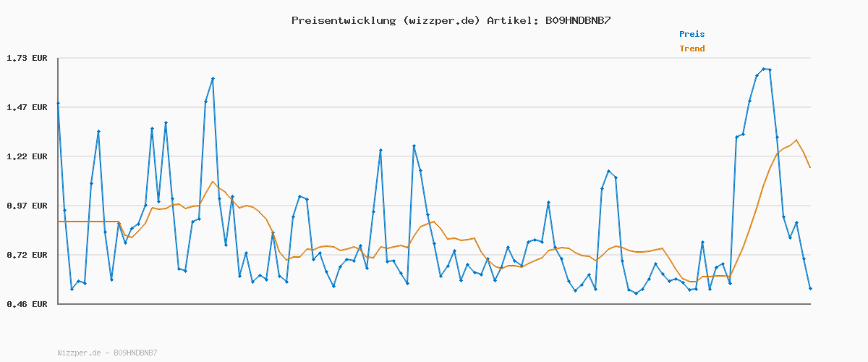Click first blue price point at left edge
The height and width of the screenshot is (362, 868).
coord(58,104)
